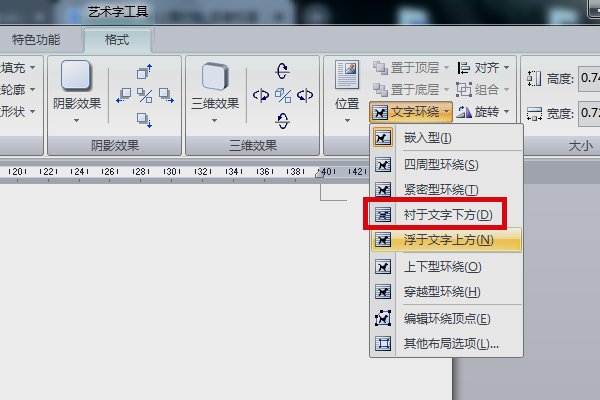Click the 紧密型环绕 icon
This screenshot has width=600, height=400.
[383, 189]
